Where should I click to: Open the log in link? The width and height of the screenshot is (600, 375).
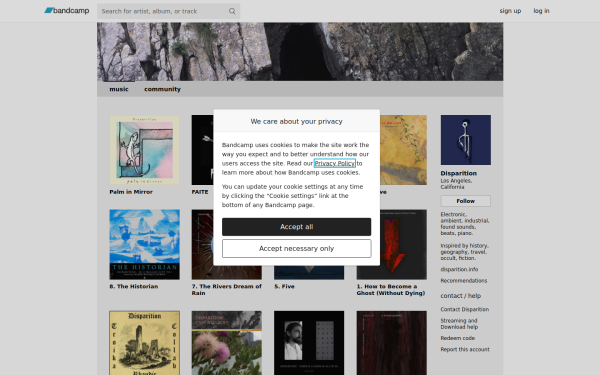[x=541, y=11]
